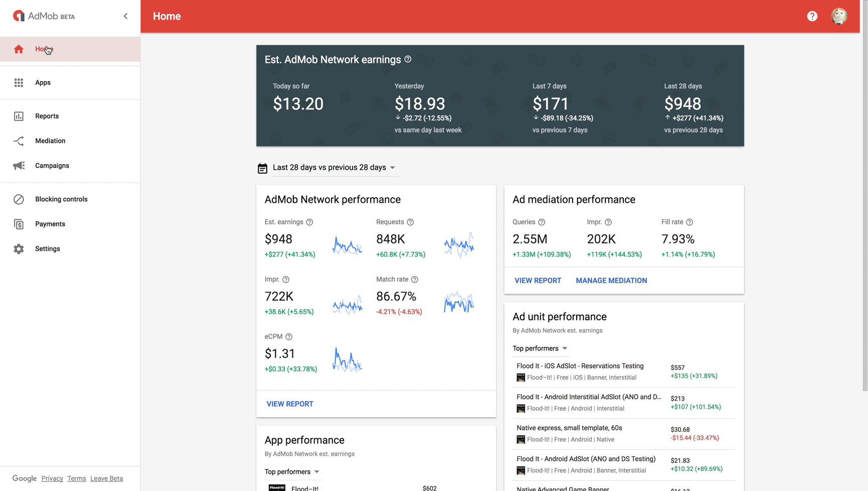This screenshot has height=491, width=868.
Task: Click the Settings gear icon
Action: coord(19,249)
